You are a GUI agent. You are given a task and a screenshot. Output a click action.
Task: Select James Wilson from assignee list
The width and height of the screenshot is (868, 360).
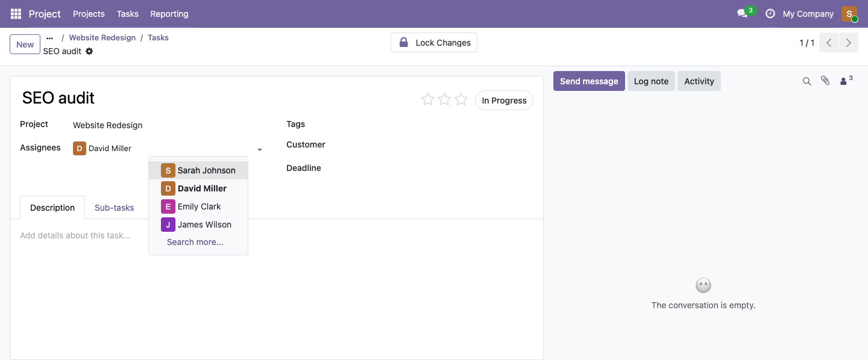(x=198, y=225)
